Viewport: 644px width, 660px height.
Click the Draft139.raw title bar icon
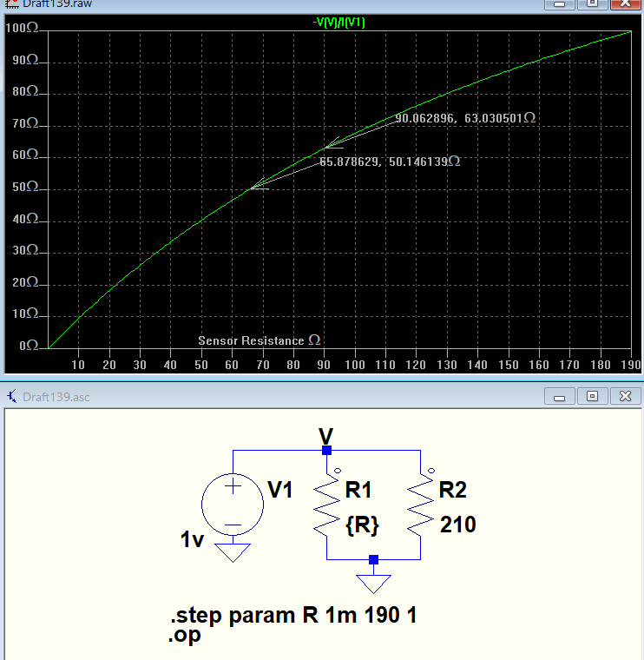point(12,3)
